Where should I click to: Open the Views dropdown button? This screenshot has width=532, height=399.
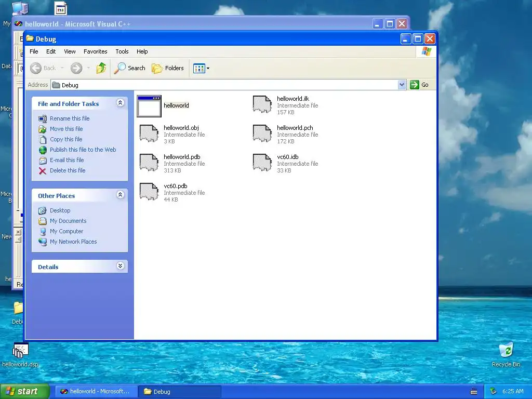(201, 68)
